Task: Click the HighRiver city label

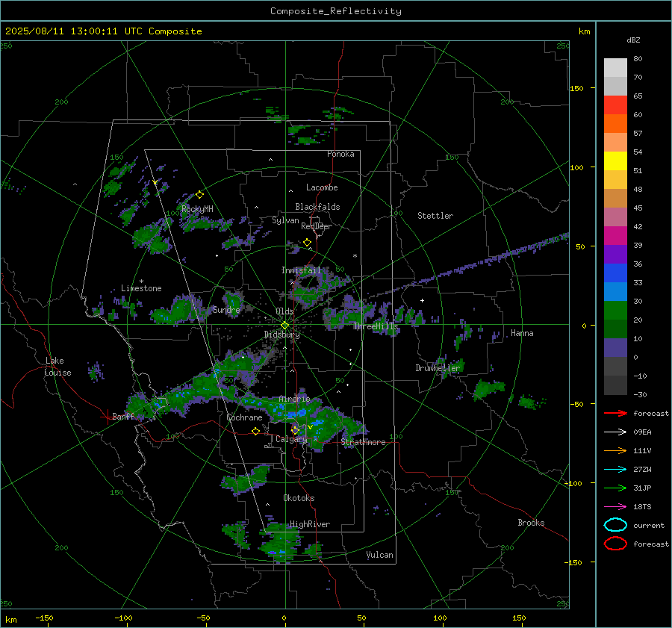Action: (310, 524)
